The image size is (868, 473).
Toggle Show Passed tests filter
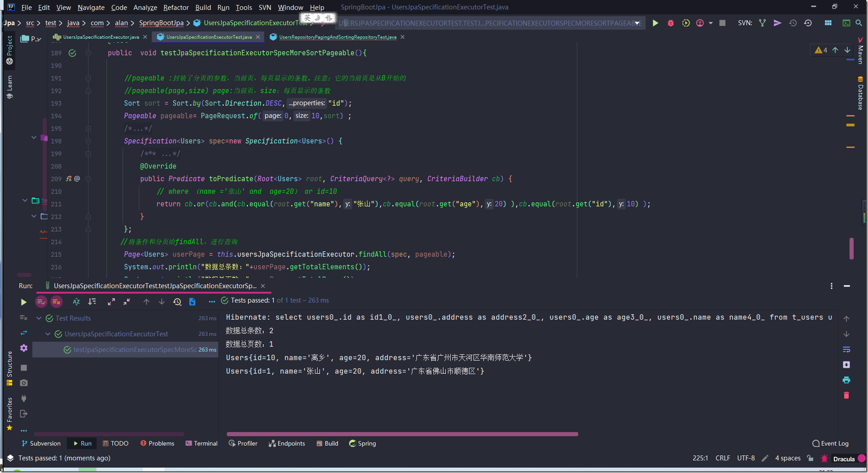click(x=41, y=302)
